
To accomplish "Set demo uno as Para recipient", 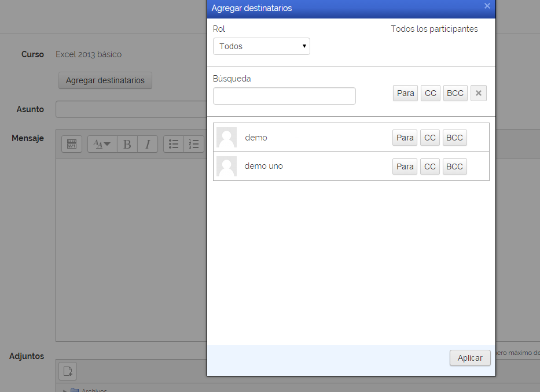I will [x=405, y=167].
